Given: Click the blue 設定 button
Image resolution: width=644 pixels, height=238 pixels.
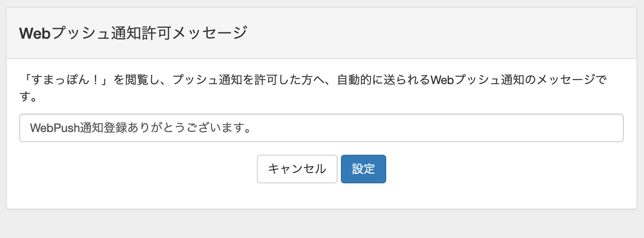Looking at the screenshot, I should (x=364, y=169).
